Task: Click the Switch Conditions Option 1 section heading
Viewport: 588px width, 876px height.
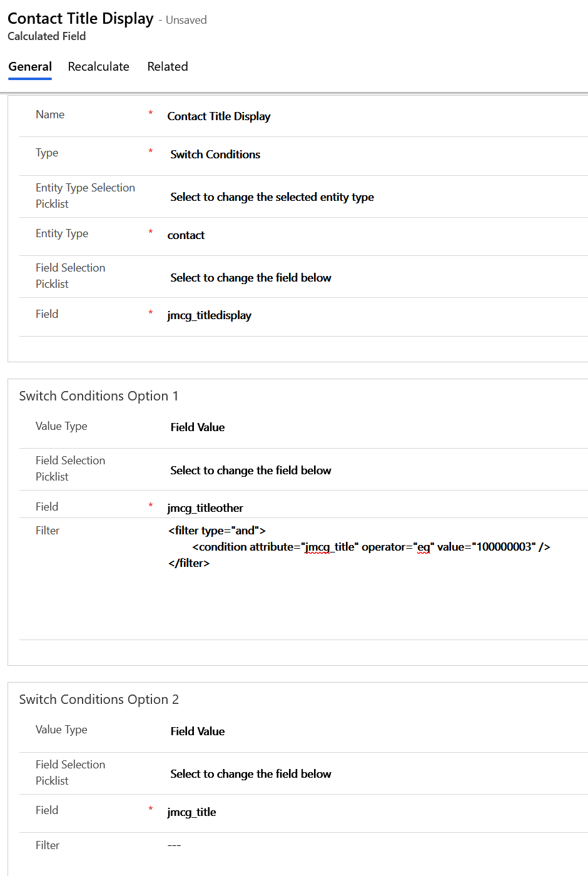Action: click(x=99, y=396)
